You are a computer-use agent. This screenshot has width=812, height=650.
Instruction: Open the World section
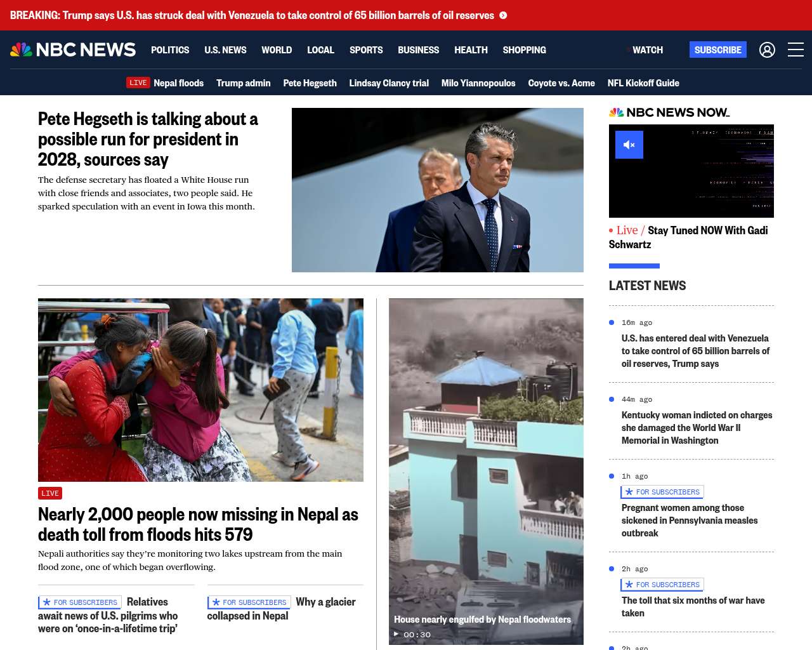tap(277, 50)
